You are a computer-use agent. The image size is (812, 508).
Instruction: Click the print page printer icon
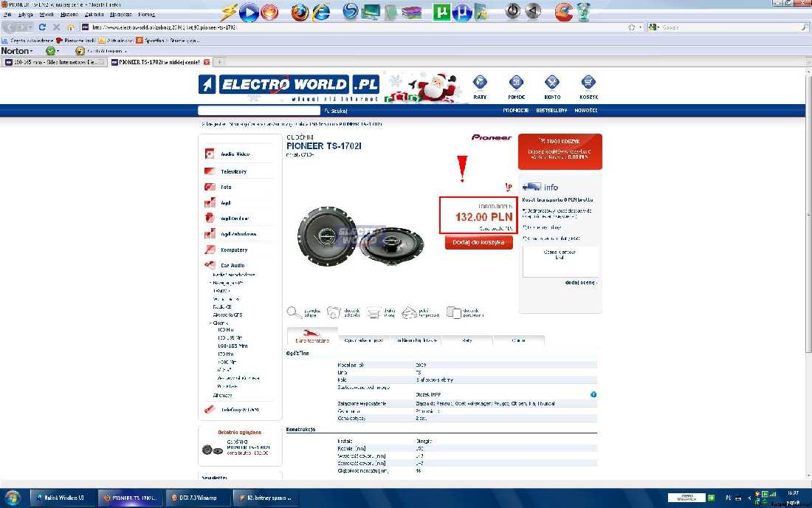[x=374, y=313]
